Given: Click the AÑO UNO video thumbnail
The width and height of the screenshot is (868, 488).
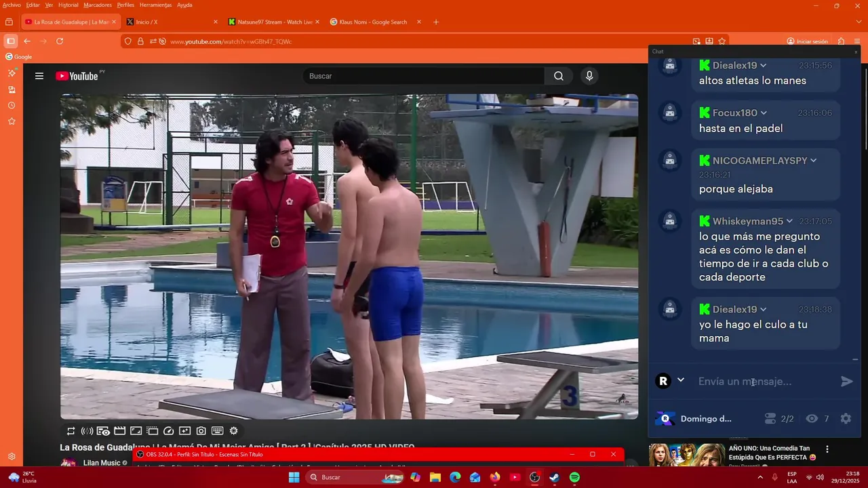Looking at the screenshot, I should (x=687, y=455).
